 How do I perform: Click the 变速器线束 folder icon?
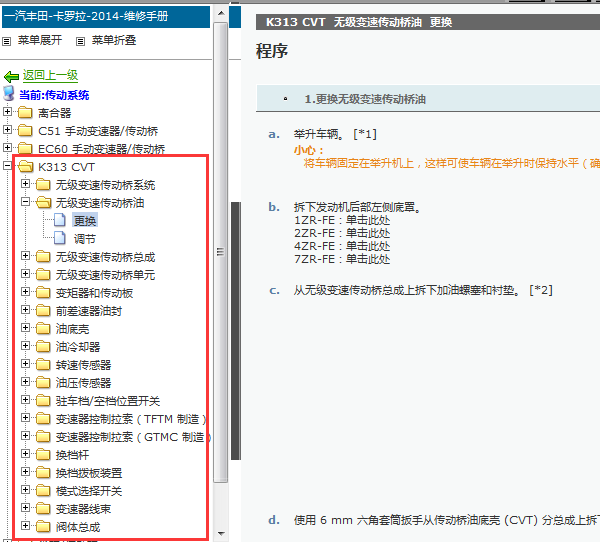(x=43, y=508)
